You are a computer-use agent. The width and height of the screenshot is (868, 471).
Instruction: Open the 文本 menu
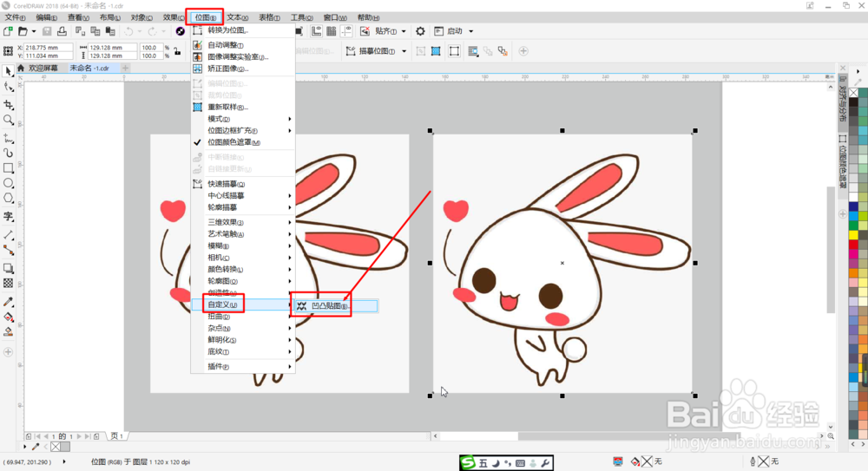click(x=238, y=17)
